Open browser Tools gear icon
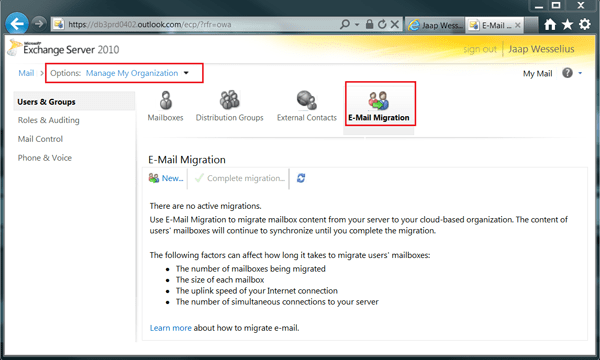The width and height of the screenshot is (600, 360). point(584,24)
